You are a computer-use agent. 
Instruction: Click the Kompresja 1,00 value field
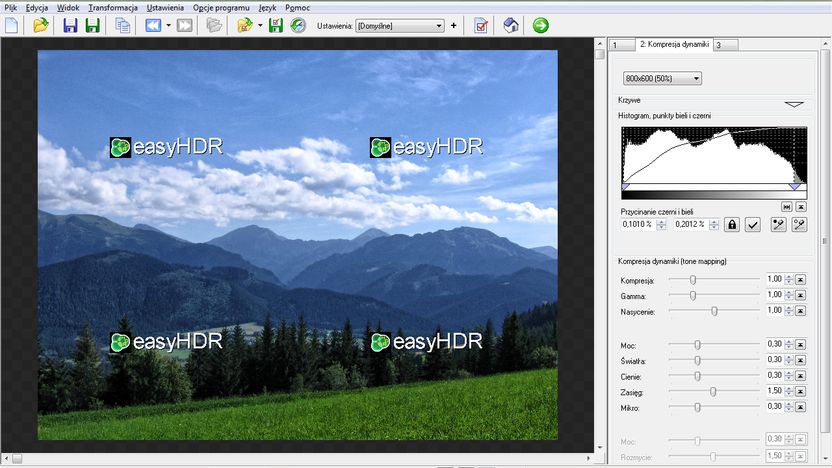(775, 279)
